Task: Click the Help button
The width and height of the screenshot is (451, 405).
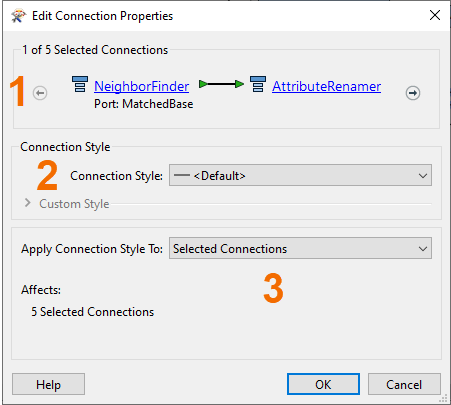Action: coord(48,384)
